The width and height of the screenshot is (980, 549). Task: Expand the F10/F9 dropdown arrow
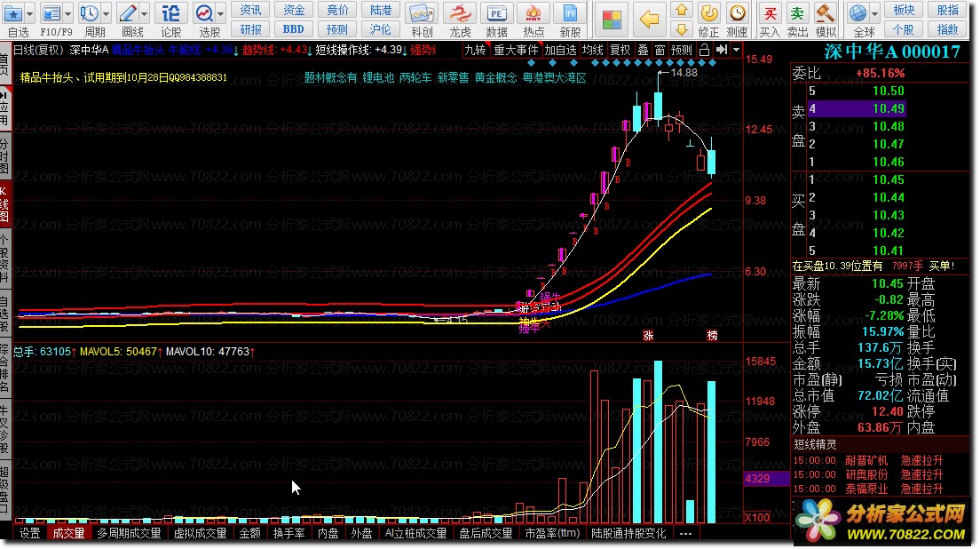click(67, 13)
